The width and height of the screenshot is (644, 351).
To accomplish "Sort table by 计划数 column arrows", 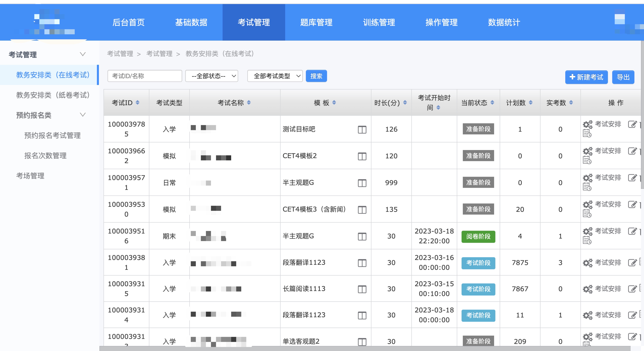I will tap(531, 102).
